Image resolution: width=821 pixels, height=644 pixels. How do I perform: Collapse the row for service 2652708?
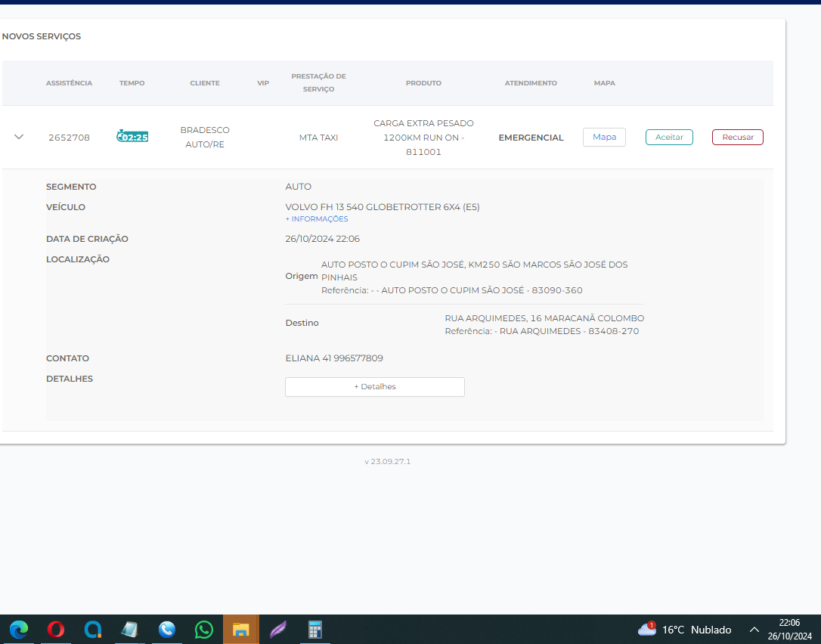pyautogui.click(x=19, y=137)
